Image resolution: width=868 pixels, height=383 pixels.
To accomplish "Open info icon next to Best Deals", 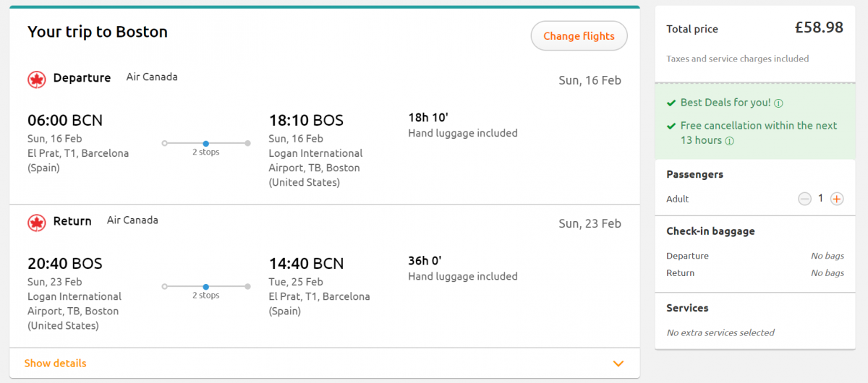I will [778, 103].
